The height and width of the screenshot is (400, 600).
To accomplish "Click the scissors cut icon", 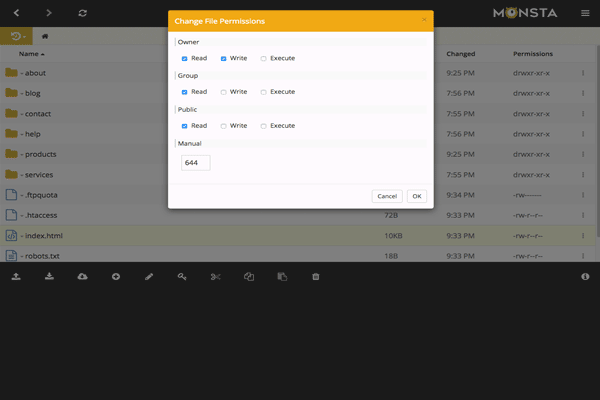I will 215,276.
